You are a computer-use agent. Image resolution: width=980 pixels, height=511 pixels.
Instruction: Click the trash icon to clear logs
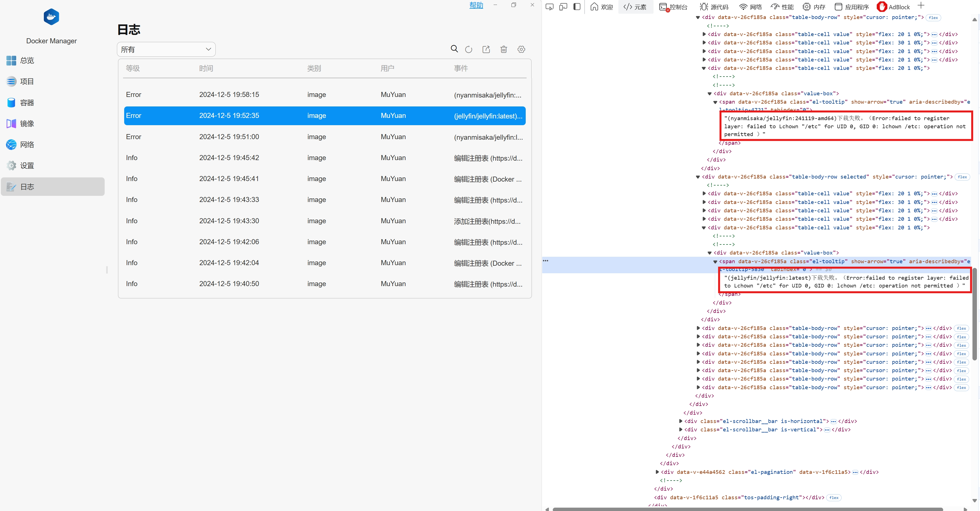coord(504,49)
